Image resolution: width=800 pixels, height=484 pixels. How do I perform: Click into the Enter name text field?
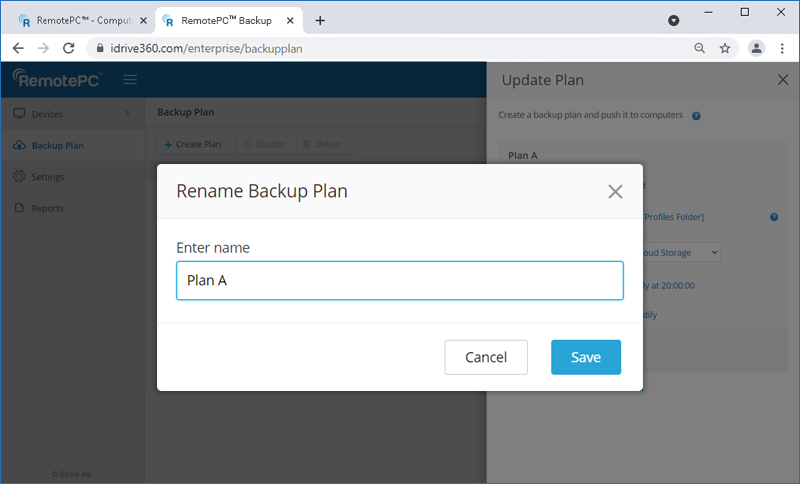point(399,281)
